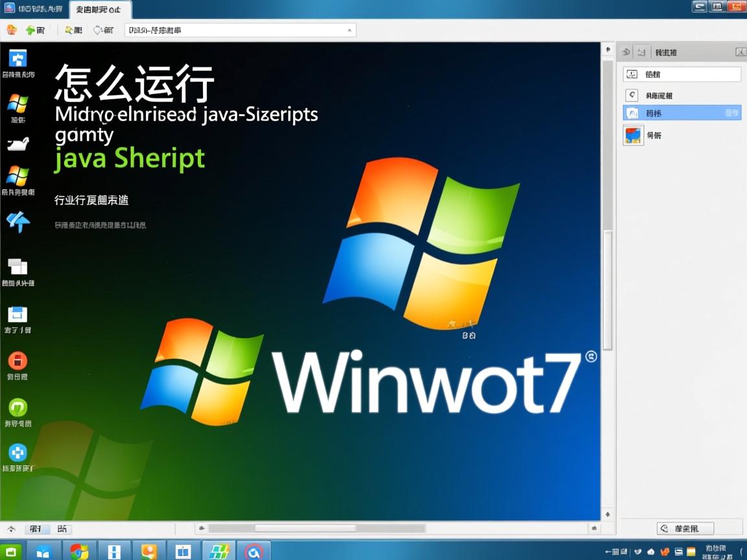The width and height of the screenshot is (747, 560).
Task: Click the back arrow atop the right panel
Action: [x=624, y=52]
